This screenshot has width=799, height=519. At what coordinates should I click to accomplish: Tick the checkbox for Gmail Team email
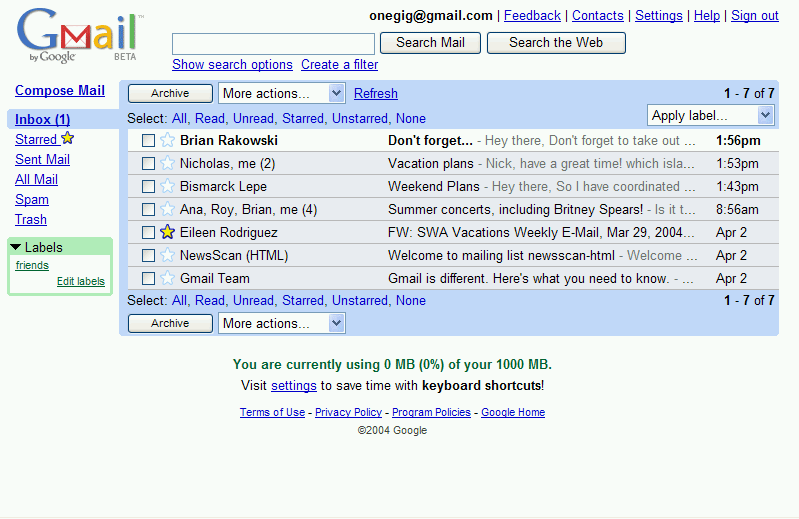point(148,278)
